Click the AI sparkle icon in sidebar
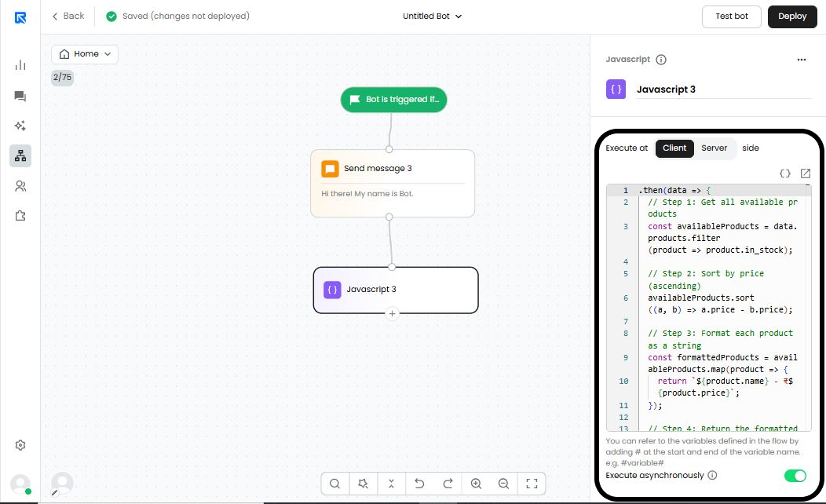This screenshot has height=504, width=826. pyautogui.click(x=20, y=126)
